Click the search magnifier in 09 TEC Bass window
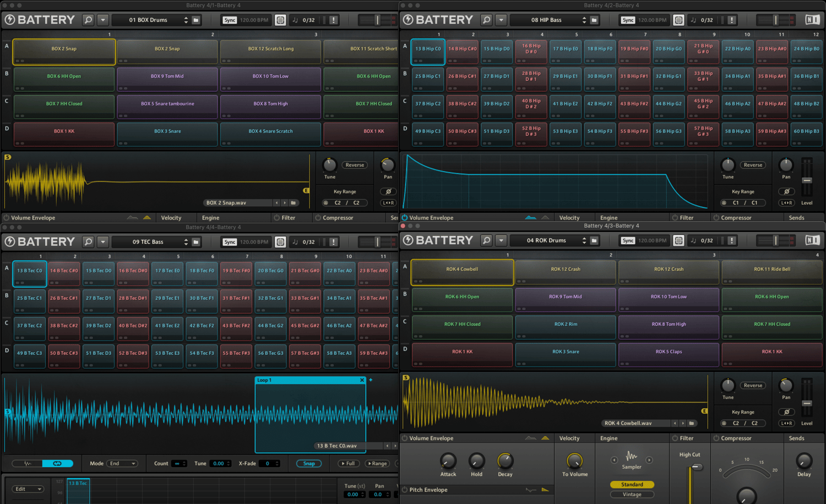 [88, 242]
